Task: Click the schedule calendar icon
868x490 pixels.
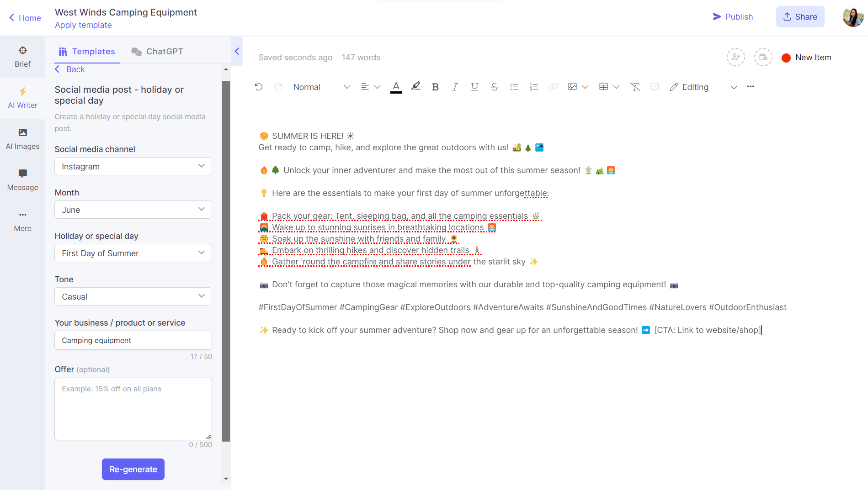Action: click(763, 58)
